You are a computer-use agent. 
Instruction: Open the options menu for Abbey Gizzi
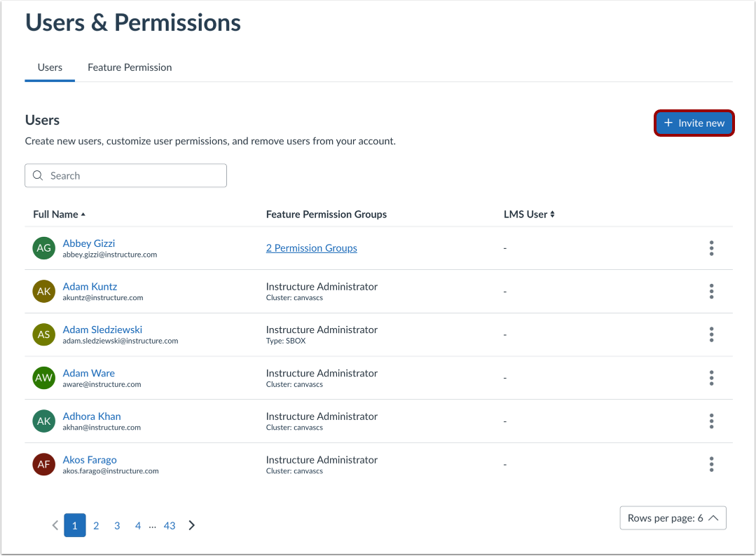(711, 248)
